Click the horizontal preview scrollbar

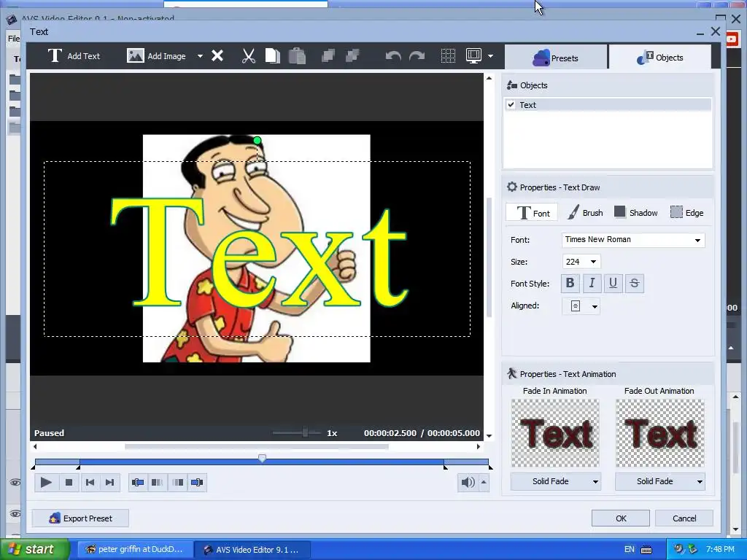(x=256, y=447)
